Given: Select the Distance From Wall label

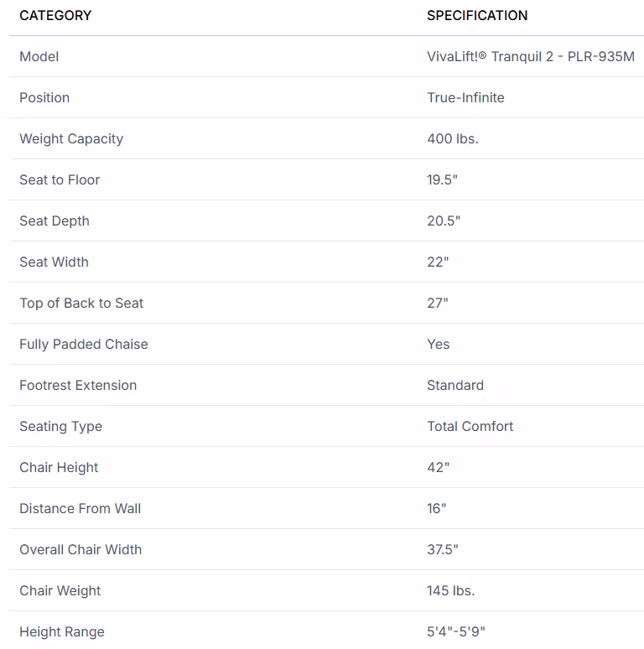Looking at the screenshot, I should [x=80, y=508].
